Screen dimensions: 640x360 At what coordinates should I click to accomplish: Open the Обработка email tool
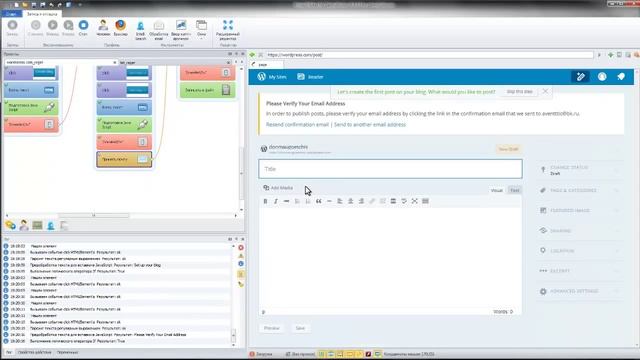(159, 29)
